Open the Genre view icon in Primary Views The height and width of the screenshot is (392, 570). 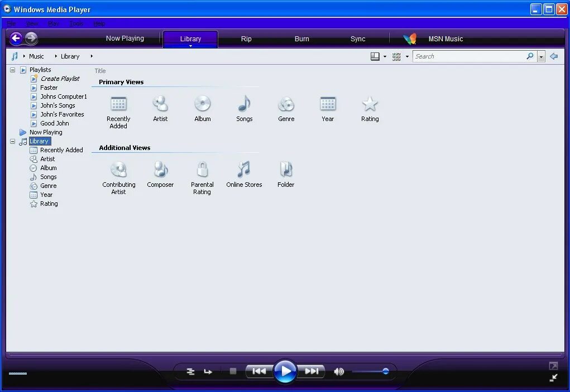(x=286, y=104)
